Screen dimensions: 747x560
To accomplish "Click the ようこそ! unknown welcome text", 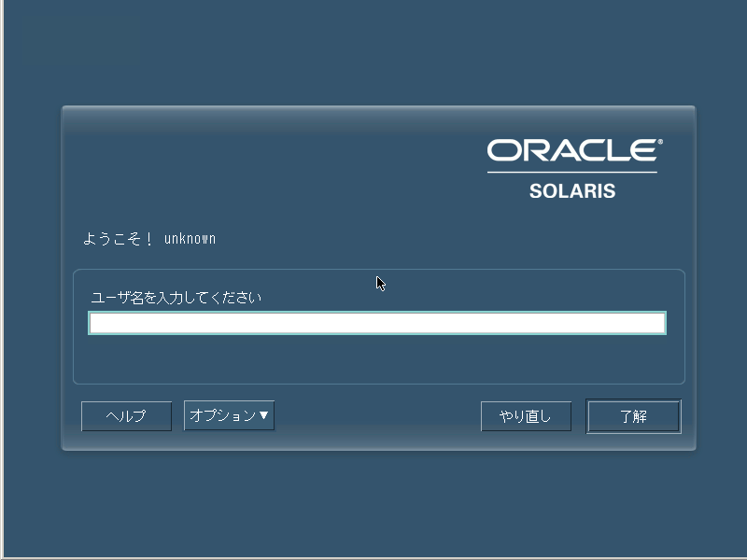I will click(149, 239).
